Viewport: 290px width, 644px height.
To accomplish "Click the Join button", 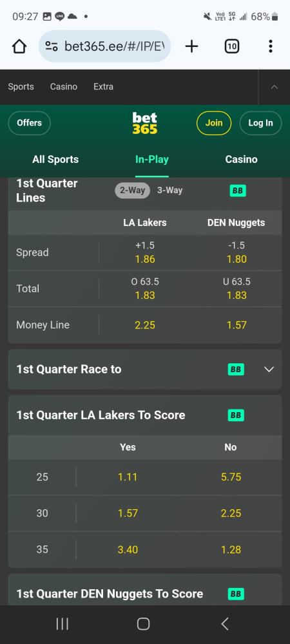I will pos(213,123).
